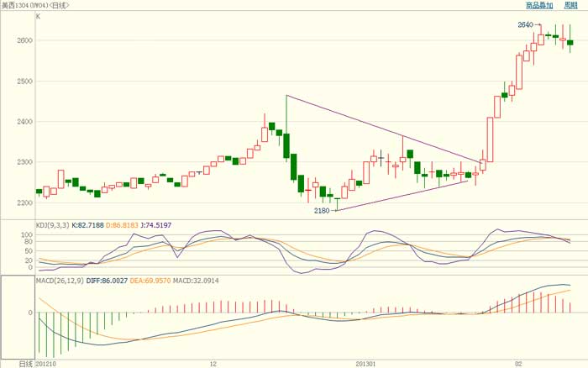Click the KDJ axis 100 level label

pos(28,234)
